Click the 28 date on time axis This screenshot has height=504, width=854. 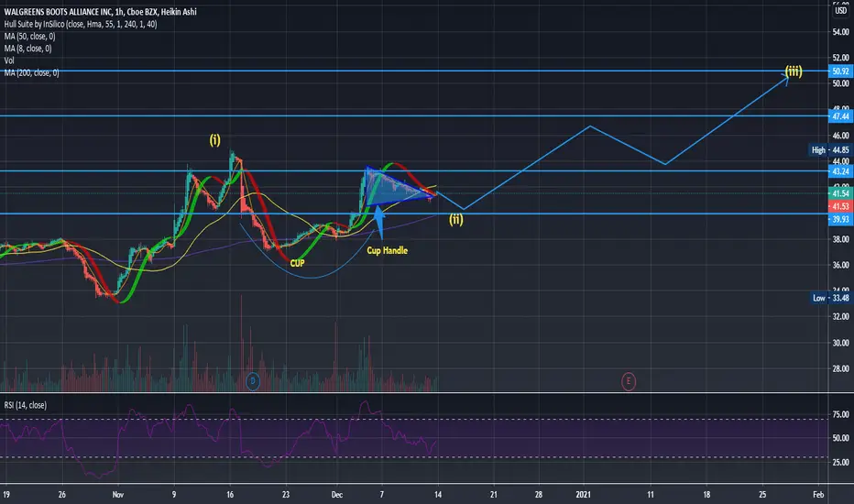pos(538,495)
